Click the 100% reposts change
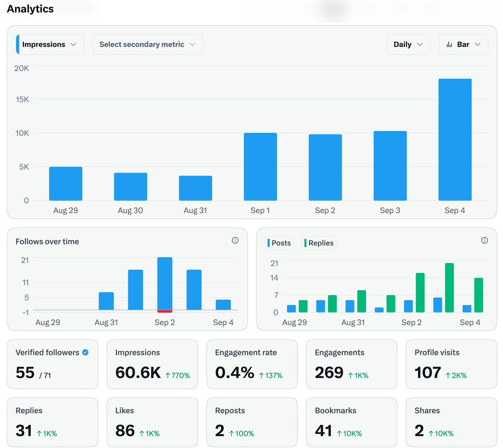This screenshot has width=503, height=448. point(242,434)
